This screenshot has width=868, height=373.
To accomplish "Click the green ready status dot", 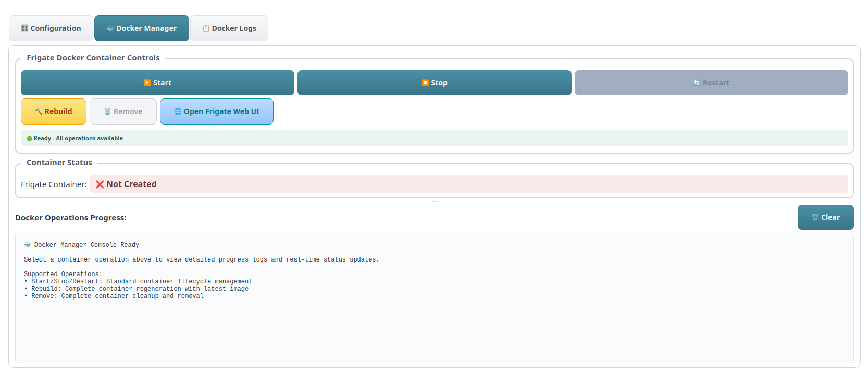I will pyautogui.click(x=29, y=139).
